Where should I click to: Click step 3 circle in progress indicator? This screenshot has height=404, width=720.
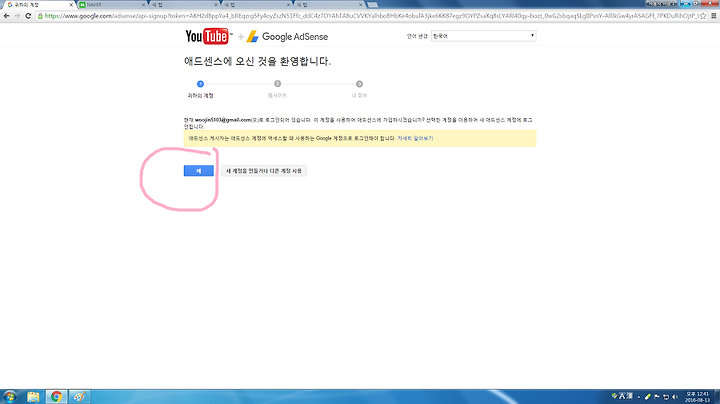359,84
